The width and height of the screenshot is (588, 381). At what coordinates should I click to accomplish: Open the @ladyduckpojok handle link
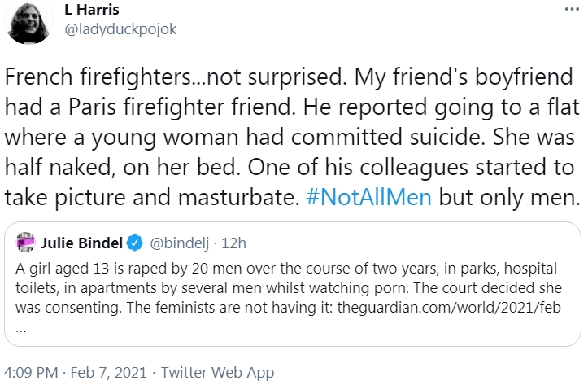[x=120, y=29]
